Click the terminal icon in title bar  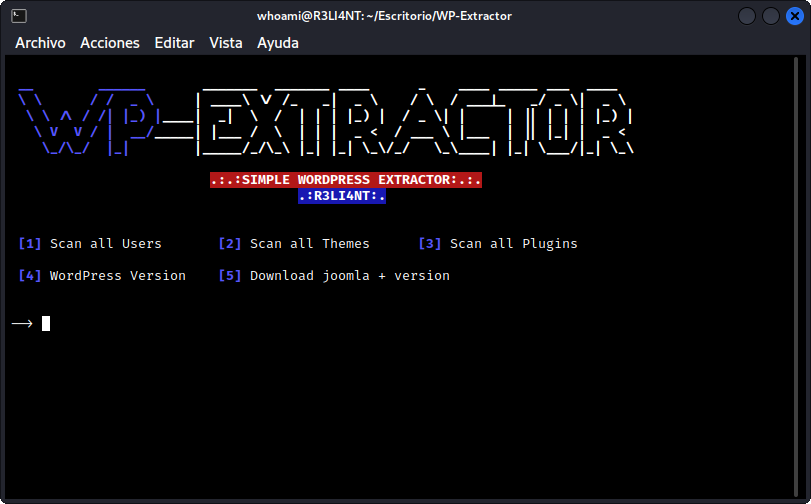(x=19, y=16)
